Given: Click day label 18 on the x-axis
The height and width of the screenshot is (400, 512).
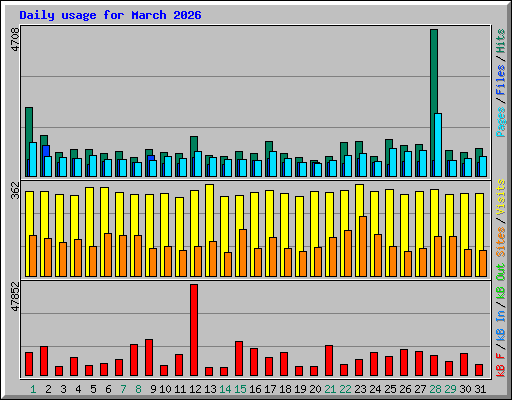Looking at the screenshot, I should (x=285, y=389).
